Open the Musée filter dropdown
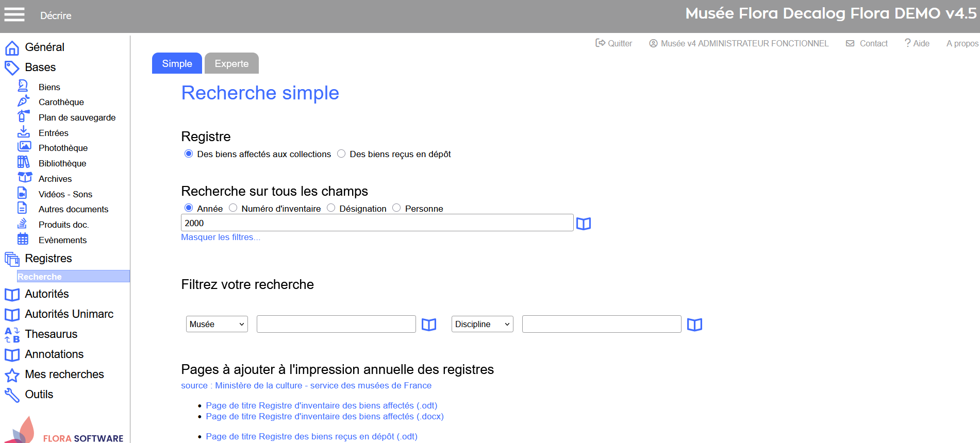Viewport: 980px width, 443px height. click(217, 324)
